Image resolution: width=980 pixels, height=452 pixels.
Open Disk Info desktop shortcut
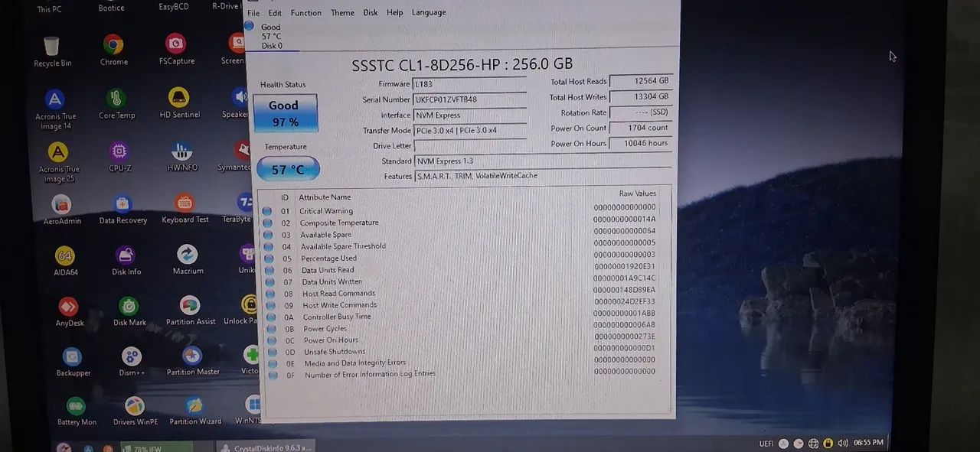[126, 260]
